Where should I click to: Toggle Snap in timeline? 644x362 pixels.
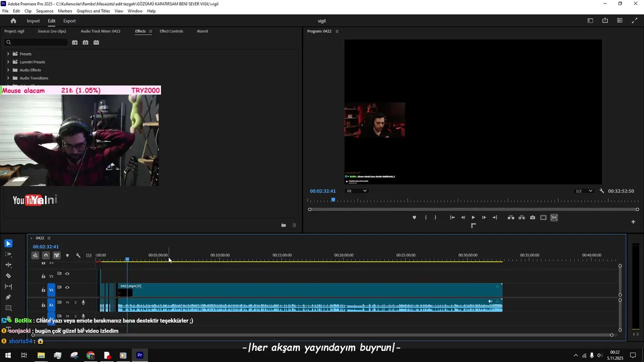point(46,255)
